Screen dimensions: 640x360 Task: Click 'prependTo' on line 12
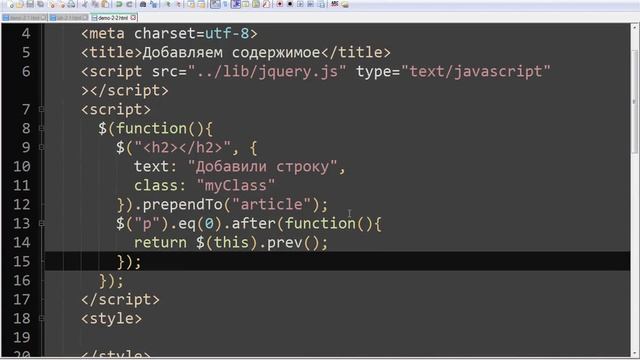pos(182,204)
